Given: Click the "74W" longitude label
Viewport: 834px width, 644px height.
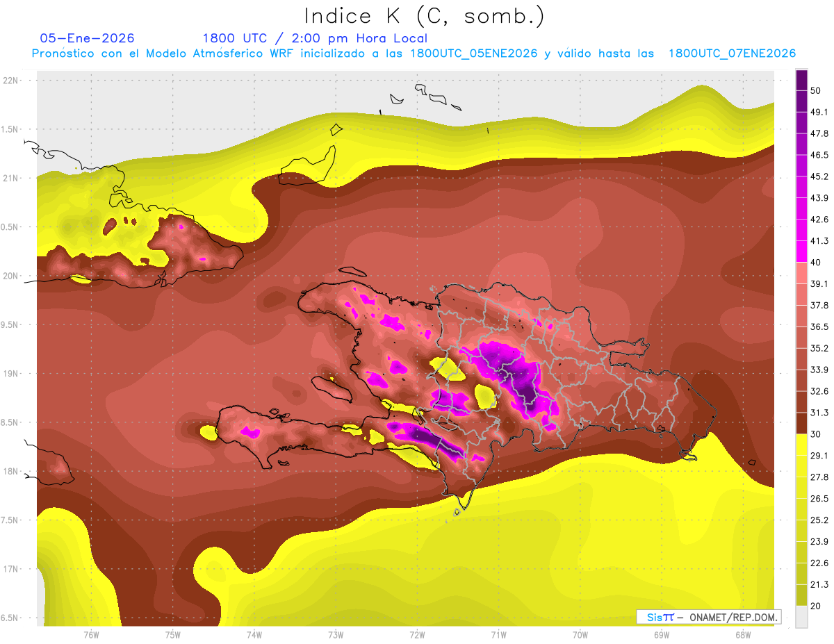Looking at the screenshot, I should pyautogui.click(x=254, y=635).
